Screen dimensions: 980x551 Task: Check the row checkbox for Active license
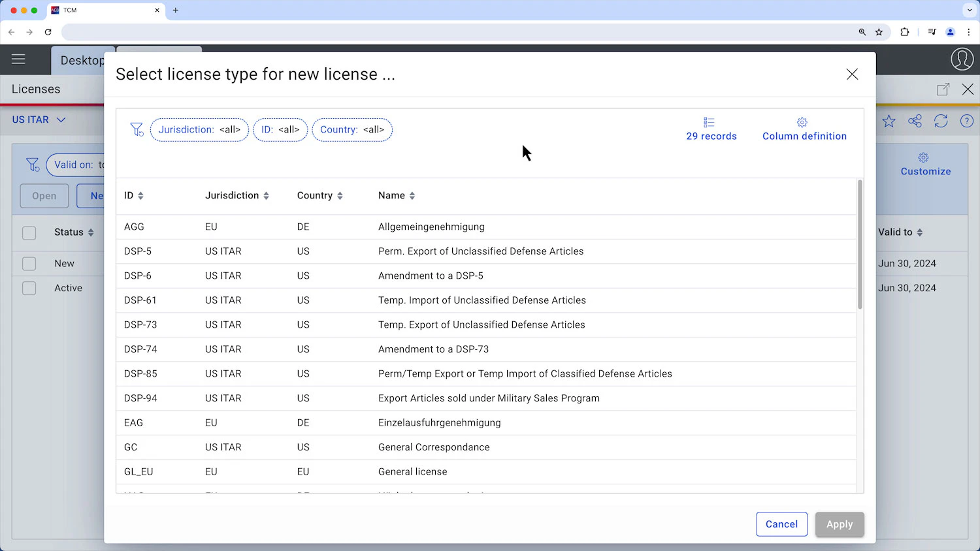click(x=29, y=288)
